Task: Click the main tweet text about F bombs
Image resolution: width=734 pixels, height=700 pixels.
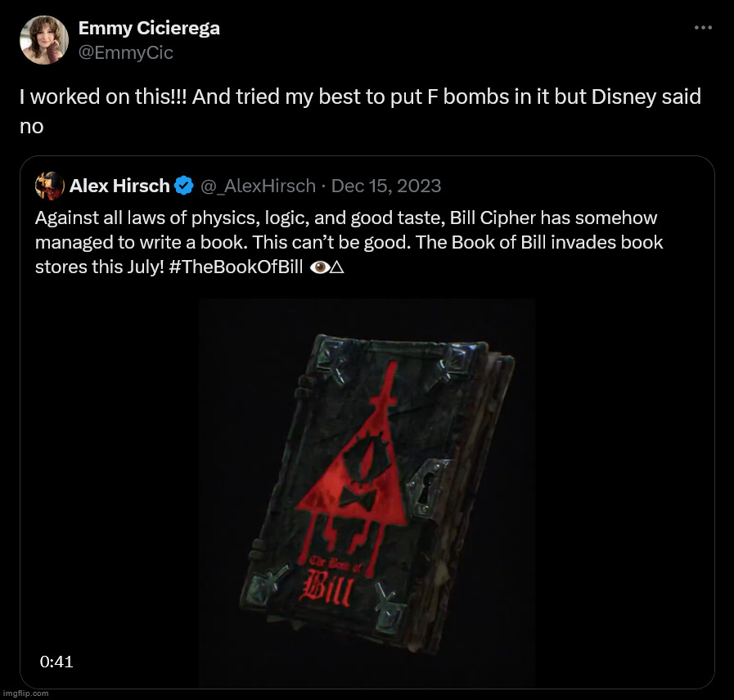Action: point(360,111)
